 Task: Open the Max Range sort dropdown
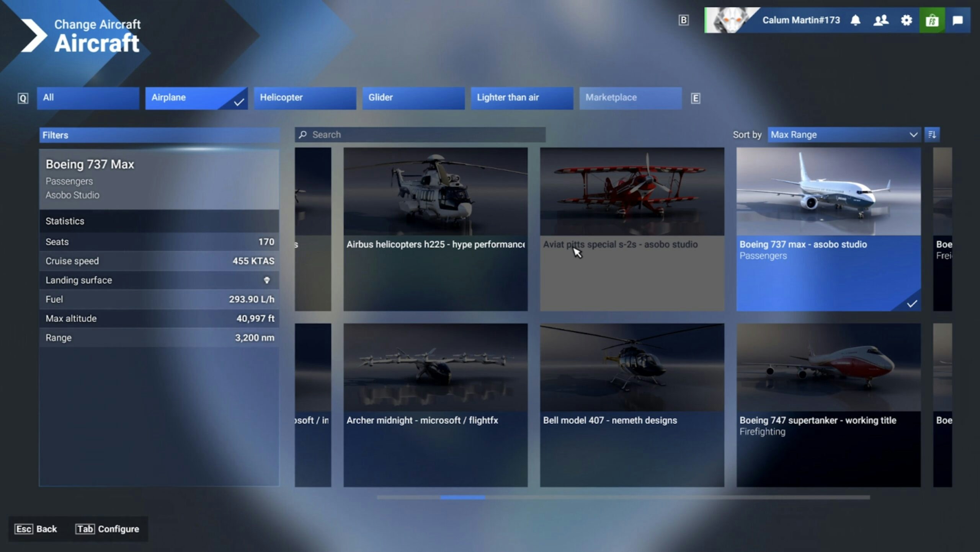pos(843,135)
